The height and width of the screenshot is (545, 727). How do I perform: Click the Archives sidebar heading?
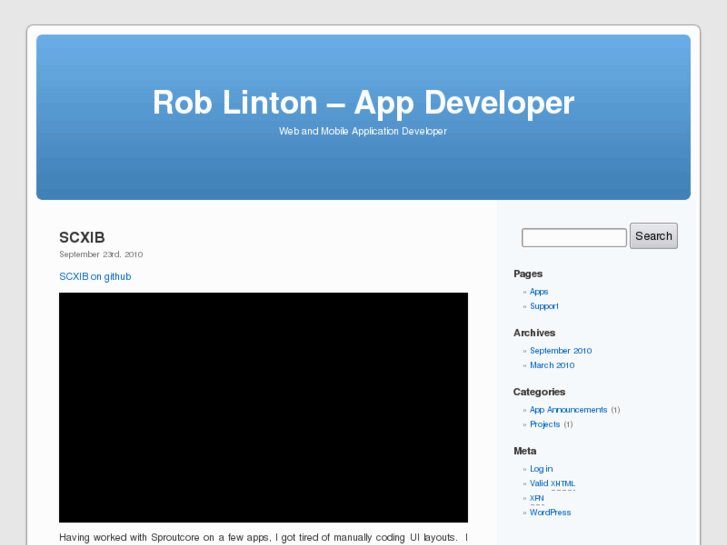point(534,333)
